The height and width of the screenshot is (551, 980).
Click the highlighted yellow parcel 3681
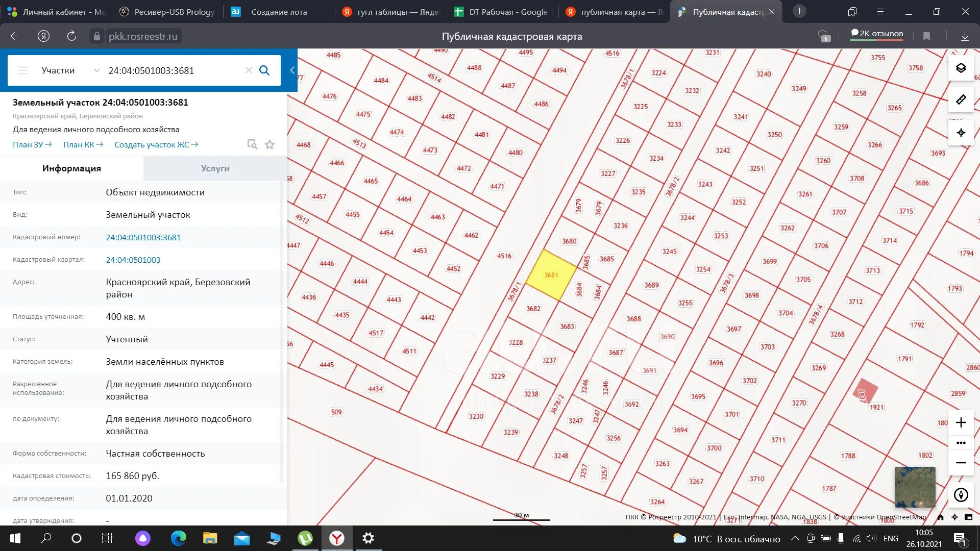(x=551, y=275)
